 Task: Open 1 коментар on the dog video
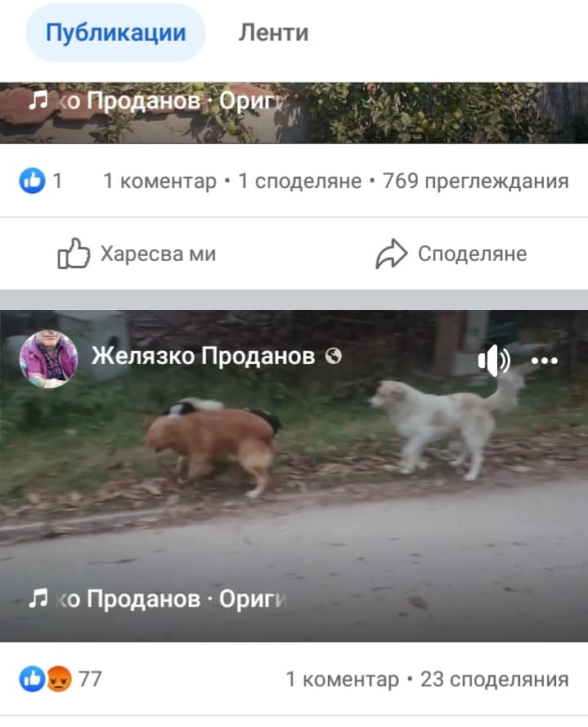click(342, 680)
